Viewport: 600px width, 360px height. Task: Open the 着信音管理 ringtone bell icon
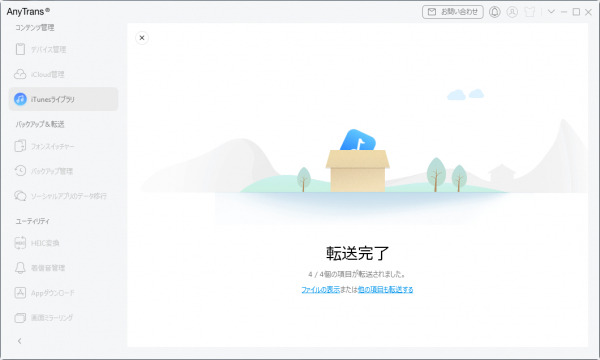(x=20, y=268)
